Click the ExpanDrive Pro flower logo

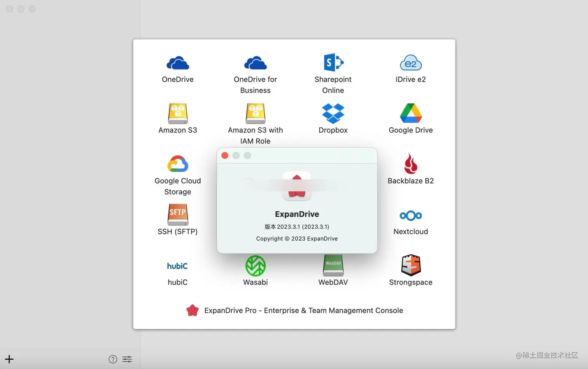coord(192,310)
